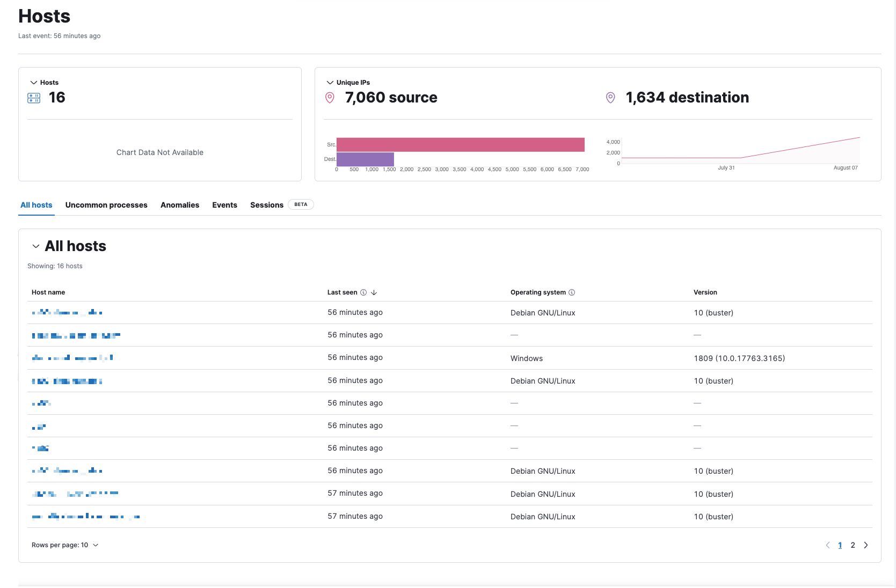Open the Rows per page dropdown
The height and width of the screenshot is (588, 896).
coord(65,545)
